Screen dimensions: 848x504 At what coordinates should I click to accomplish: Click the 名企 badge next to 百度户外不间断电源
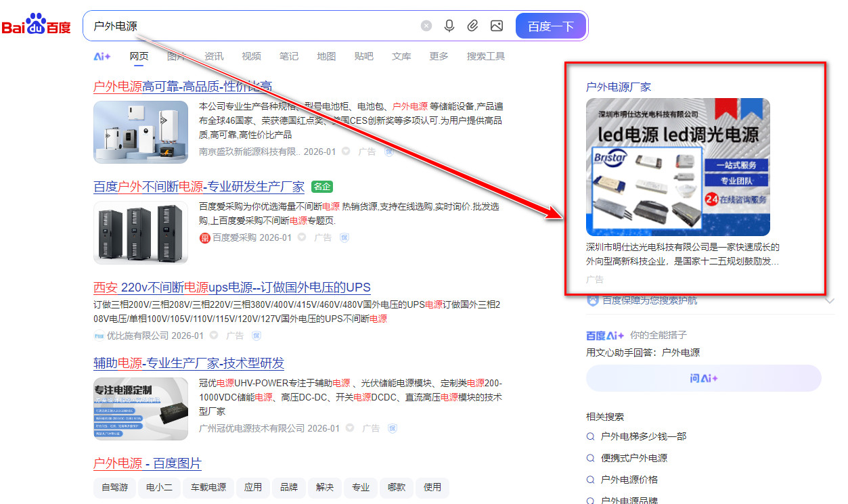(x=321, y=186)
